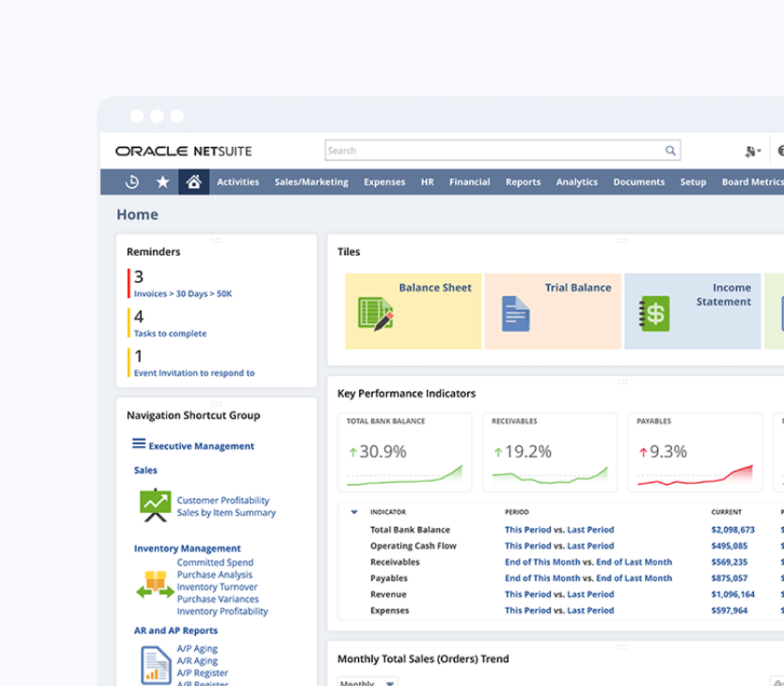784x686 pixels.
Task: Open the Setup menu
Action: tap(693, 182)
